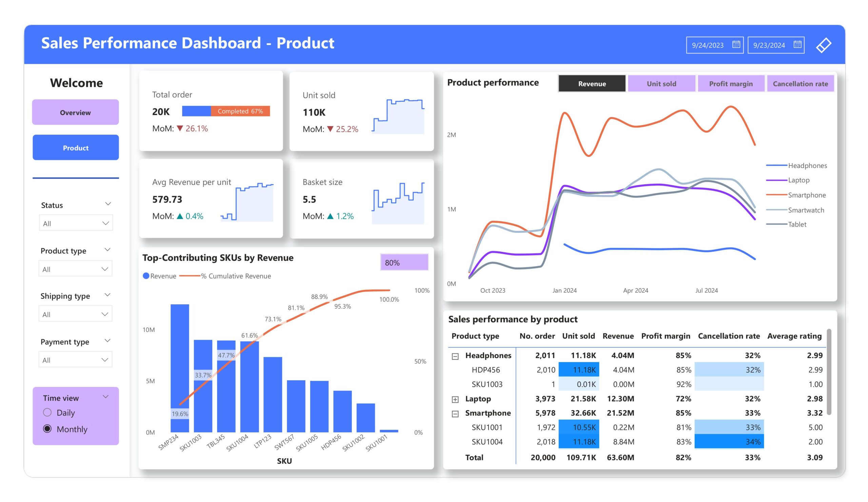Select the Monthly time view option
Viewport: 868px width, 502px height.
[x=47, y=428]
